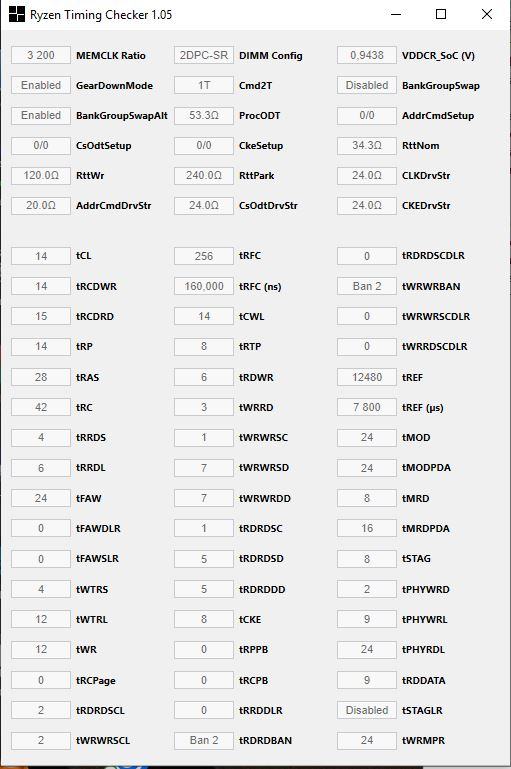Select the tWRWRBAN Ban 2 field
This screenshot has width=511, height=769.
click(367, 286)
